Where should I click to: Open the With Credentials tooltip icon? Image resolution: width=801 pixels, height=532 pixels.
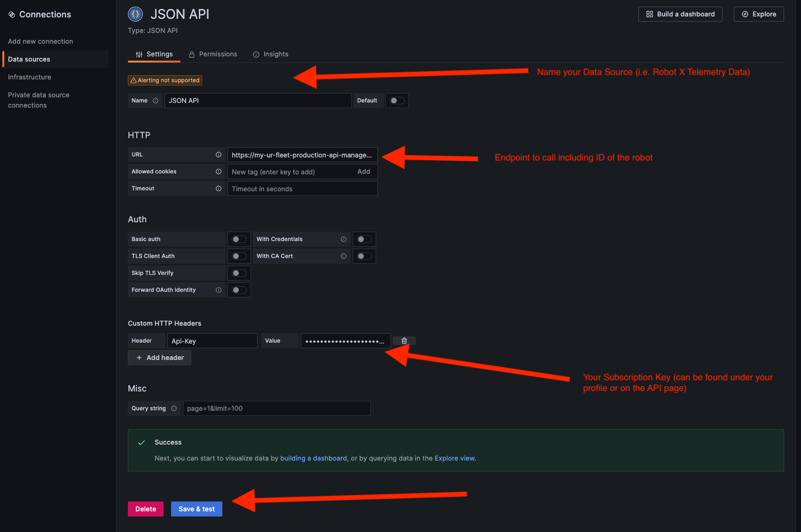[x=344, y=239]
